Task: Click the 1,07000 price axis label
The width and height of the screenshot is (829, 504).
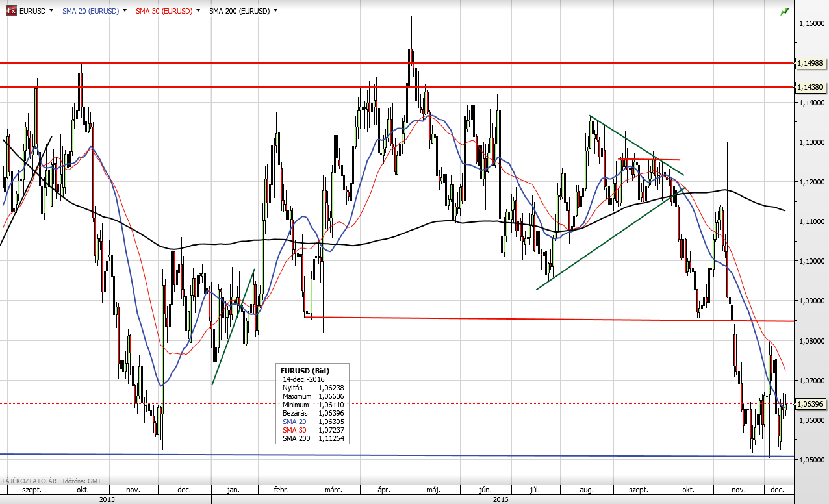Action: point(812,380)
